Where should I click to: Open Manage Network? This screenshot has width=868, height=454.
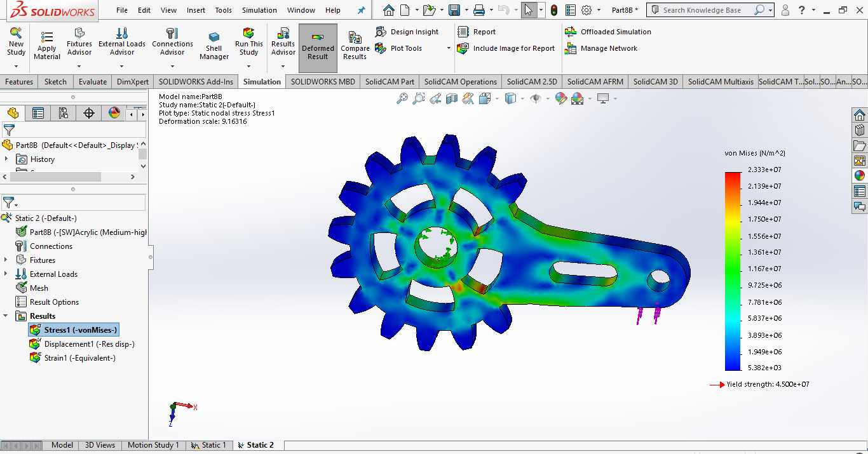click(x=601, y=48)
